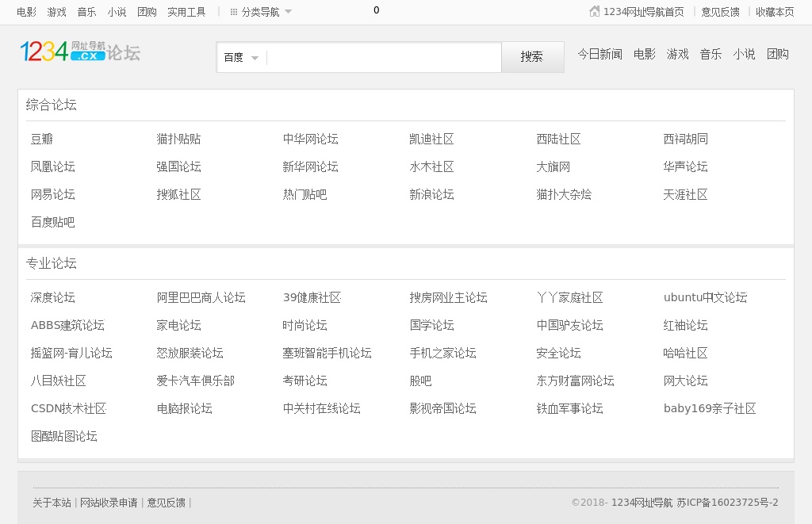This screenshot has height=524, width=812.
Task: Visit CSDN技术社区
Action: pos(68,409)
